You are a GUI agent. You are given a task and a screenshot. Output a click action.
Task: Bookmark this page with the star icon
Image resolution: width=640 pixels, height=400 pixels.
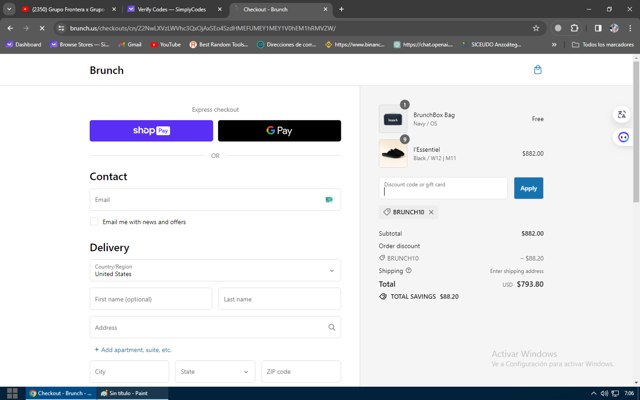(536, 28)
